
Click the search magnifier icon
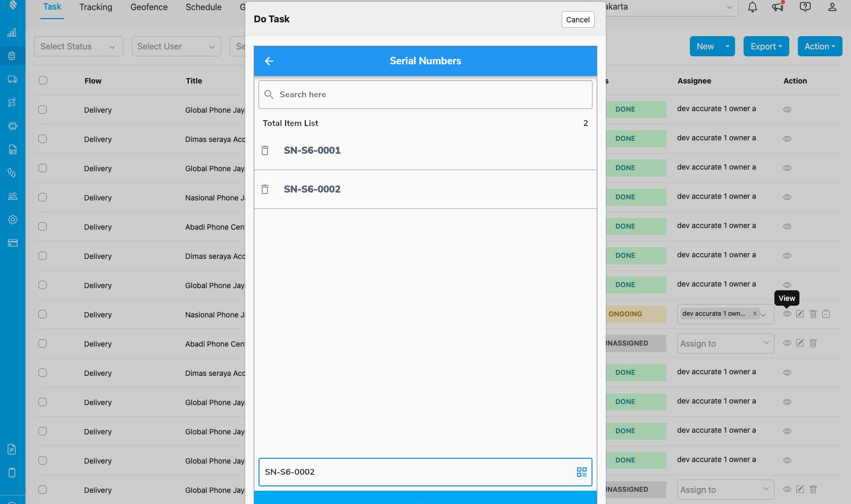click(x=269, y=95)
